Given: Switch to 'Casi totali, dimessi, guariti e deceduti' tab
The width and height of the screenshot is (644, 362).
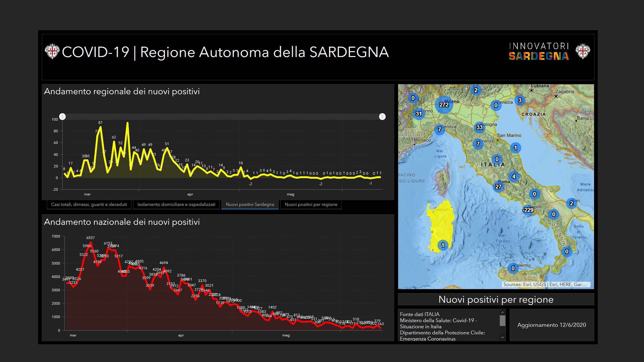Looking at the screenshot, I should [89, 204].
